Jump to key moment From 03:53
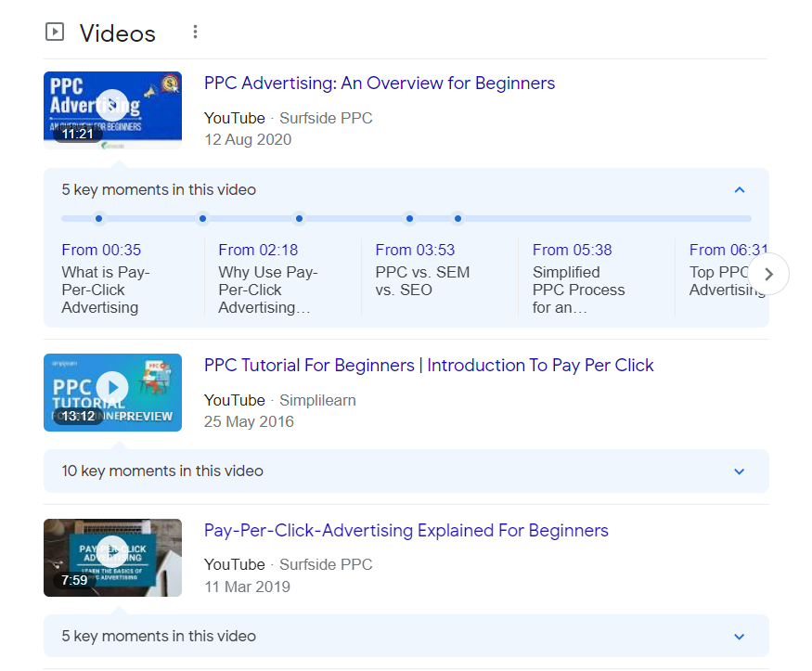This screenshot has height=671, width=812. click(415, 250)
